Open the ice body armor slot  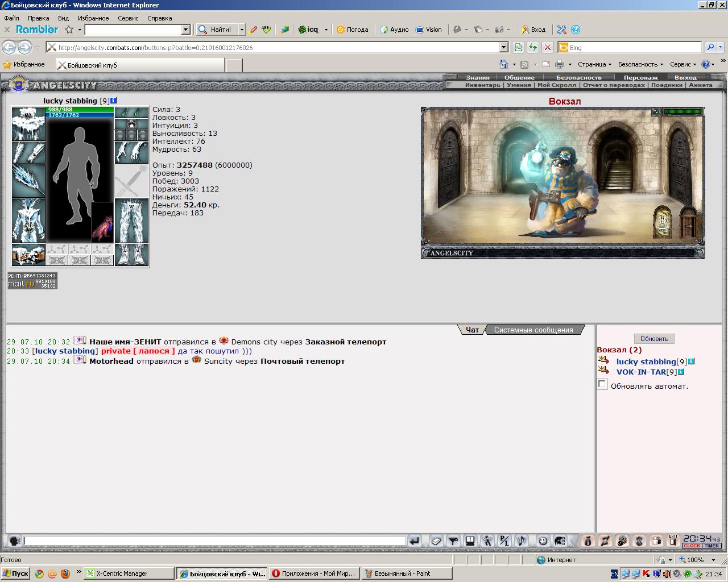tap(28, 221)
